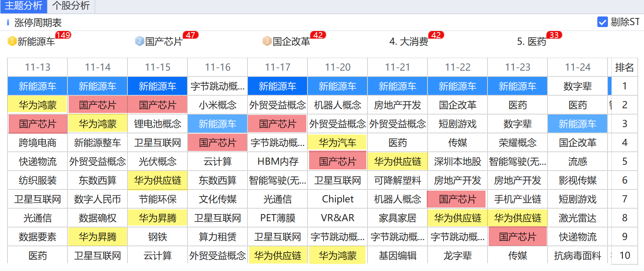Image resolution: width=644 pixels, height=271 pixels.
Task: Open the 主题分析 tab
Action: 24,6
